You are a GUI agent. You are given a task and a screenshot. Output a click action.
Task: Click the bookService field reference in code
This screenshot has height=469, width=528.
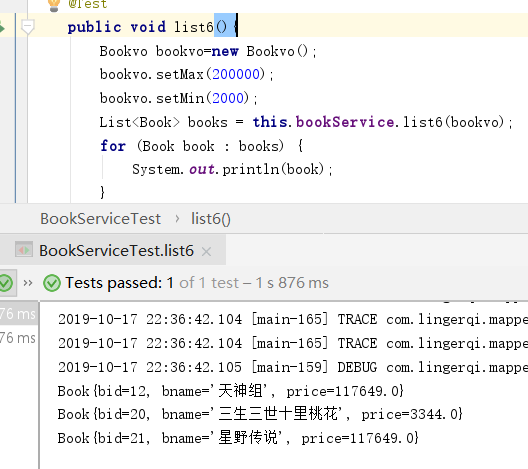[x=345, y=122]
